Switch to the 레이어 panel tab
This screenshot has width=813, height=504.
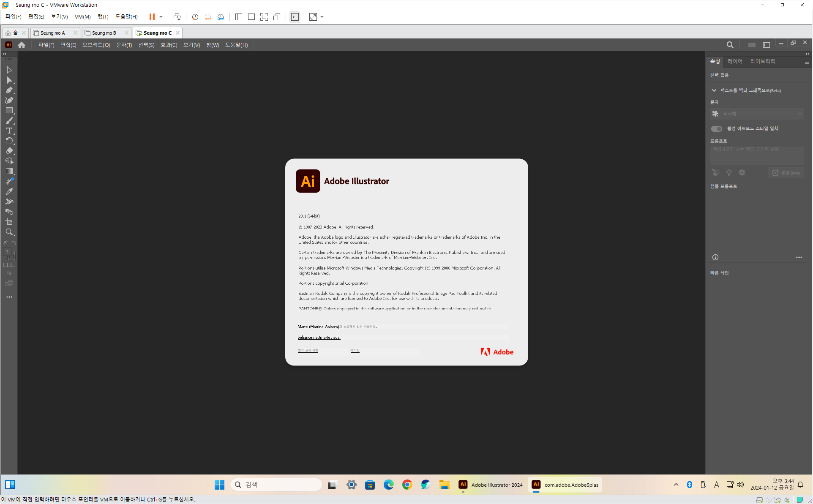(x=734, y=62)
